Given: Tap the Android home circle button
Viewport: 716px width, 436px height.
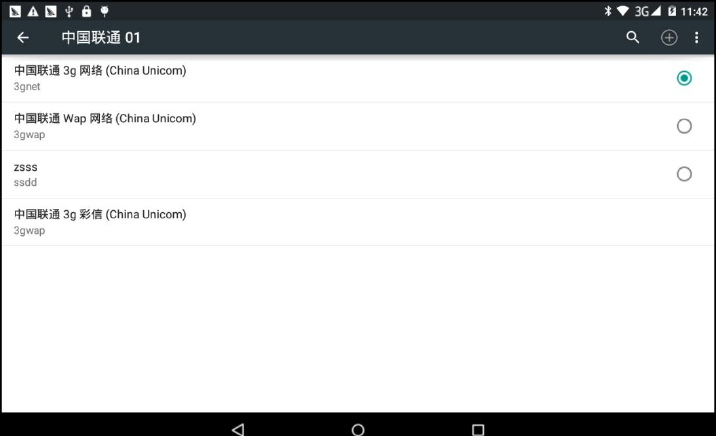Looking at the screenshot, I should pyautogui.click(x=358, y=429).
